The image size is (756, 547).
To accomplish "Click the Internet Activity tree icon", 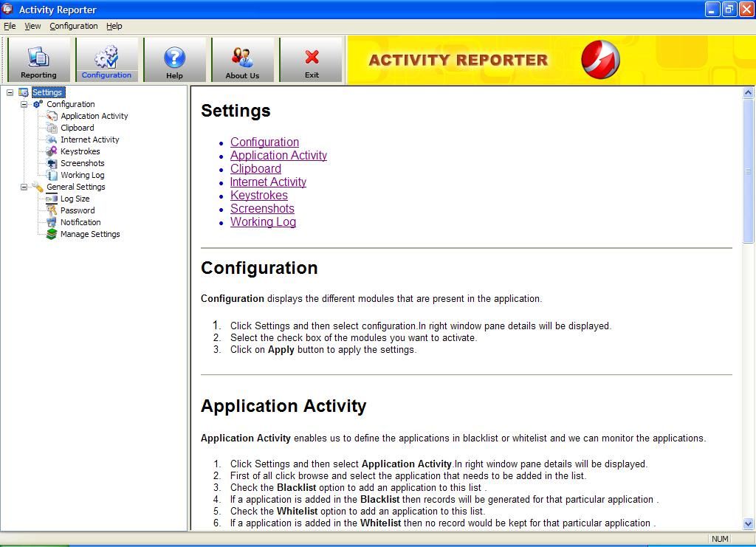I will [52, 140].
